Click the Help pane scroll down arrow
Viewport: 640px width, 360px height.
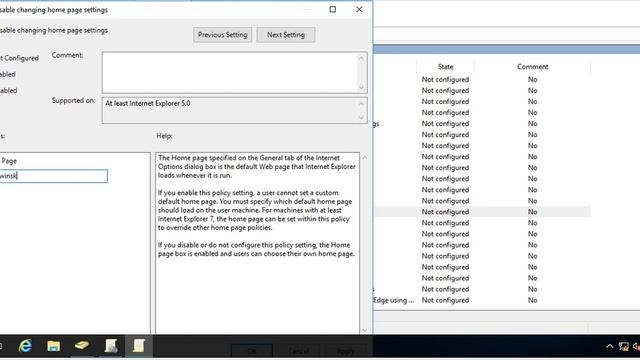pos(364,330)
